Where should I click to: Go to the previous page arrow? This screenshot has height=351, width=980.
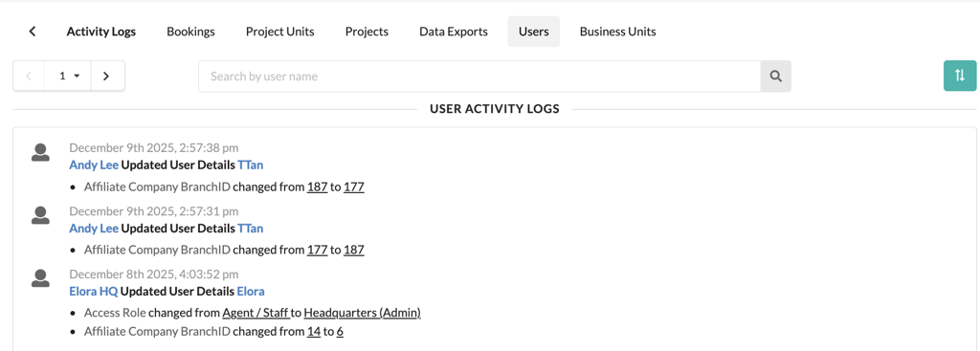[x=29, y=77]
